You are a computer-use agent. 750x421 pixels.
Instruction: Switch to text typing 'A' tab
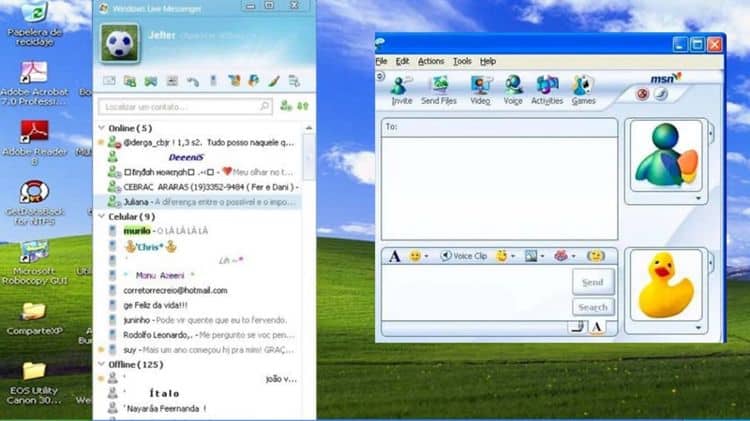tap(597, 328)
